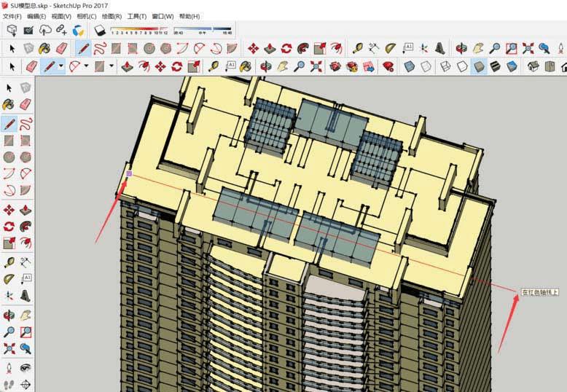Image resolution: width=567 pixels, height=392 pixels.
Task: Select the Axes tool in the large tool set row
Action: click(x=423, y=48)
